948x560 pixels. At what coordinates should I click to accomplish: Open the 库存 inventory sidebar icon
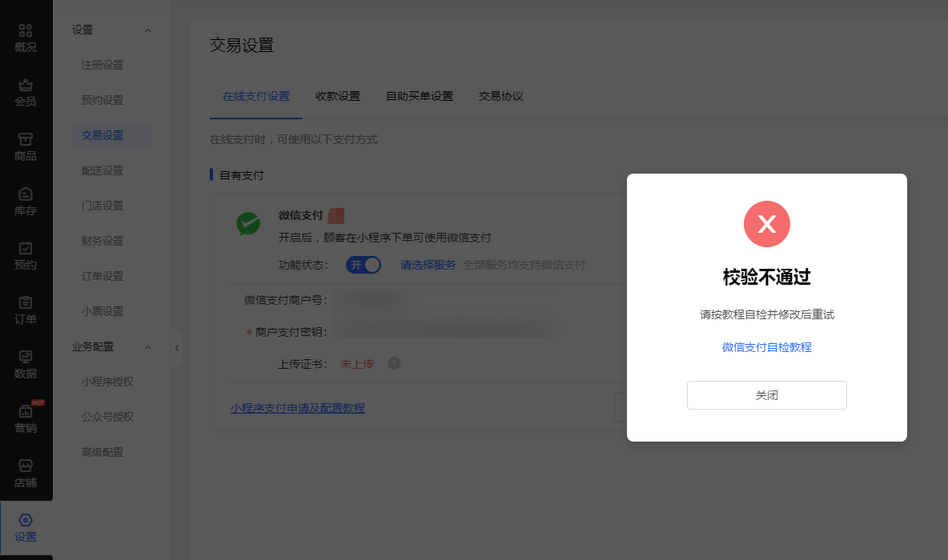[26, 201]
